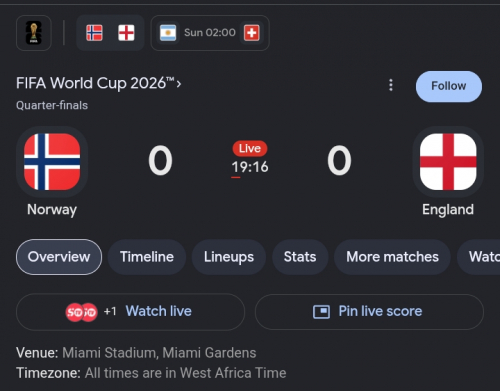Switch to the Lineups tab
500x391 pixels.
pyautogui.click(x=229, y=257)
